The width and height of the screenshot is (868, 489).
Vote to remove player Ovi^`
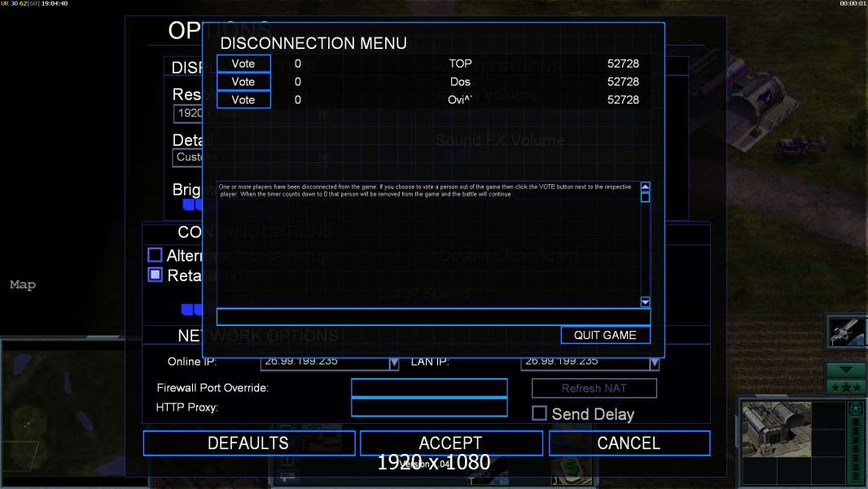coord(243,99)
